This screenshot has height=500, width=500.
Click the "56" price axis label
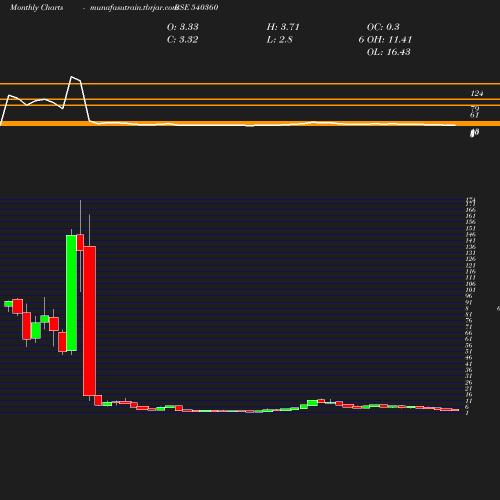(x=469, y=345)
